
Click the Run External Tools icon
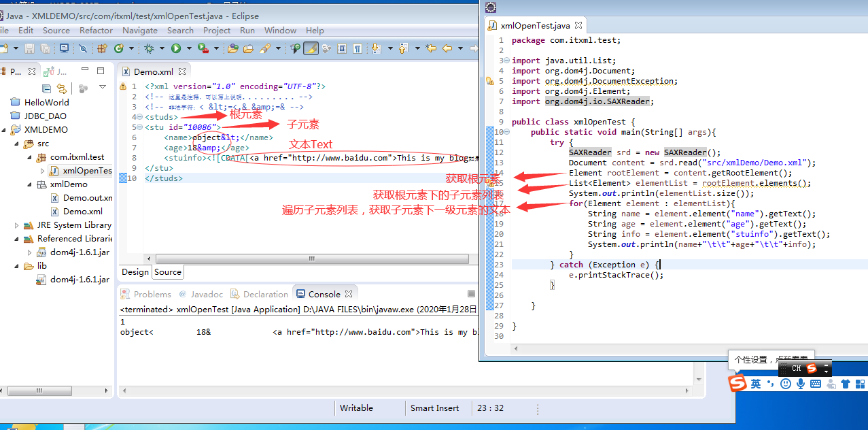203,49
